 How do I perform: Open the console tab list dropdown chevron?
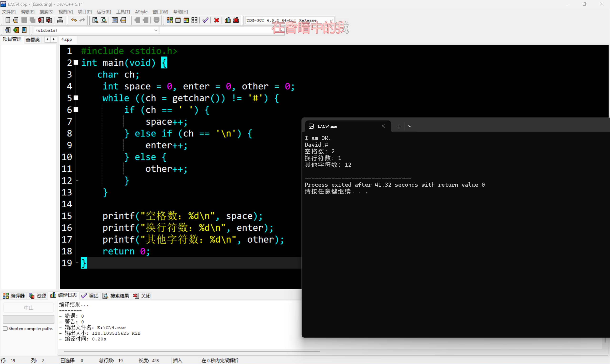point(410,126)
